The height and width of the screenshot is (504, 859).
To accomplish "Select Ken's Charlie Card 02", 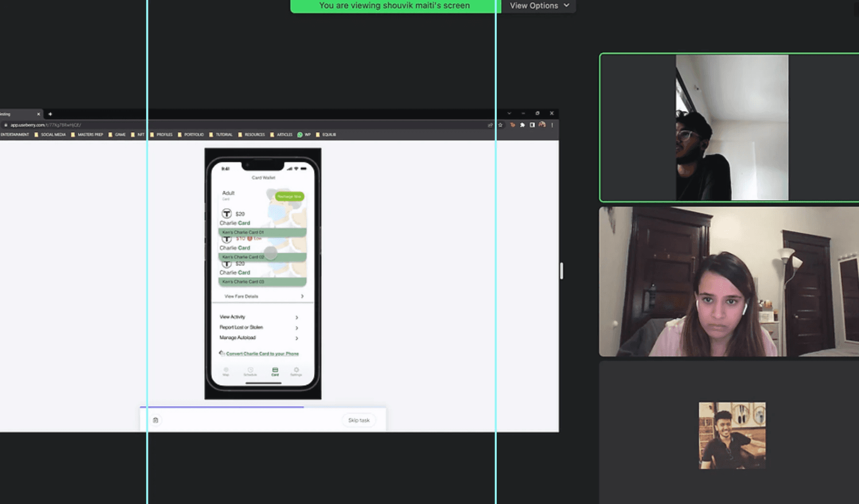I will pyautogui.click(x=262, y=257).
